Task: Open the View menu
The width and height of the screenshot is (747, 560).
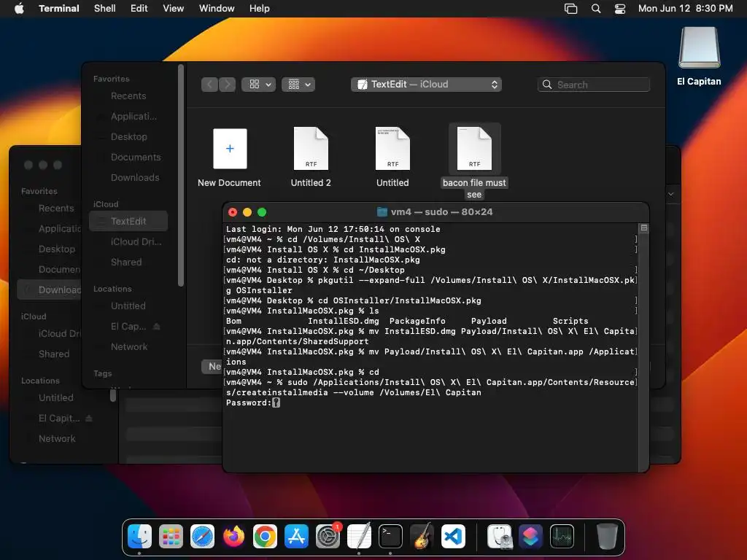Action: tap(173, 8)
